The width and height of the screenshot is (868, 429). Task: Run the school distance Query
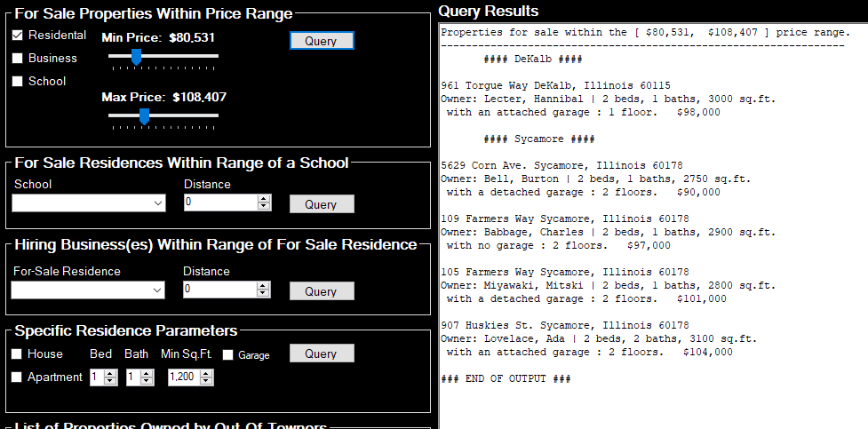click(322, 204)
